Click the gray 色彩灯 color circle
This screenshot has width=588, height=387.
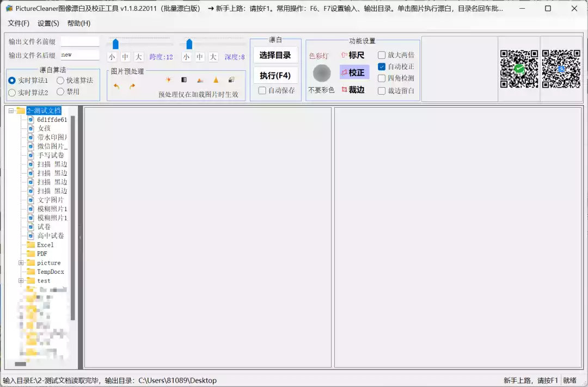point(322,73)
